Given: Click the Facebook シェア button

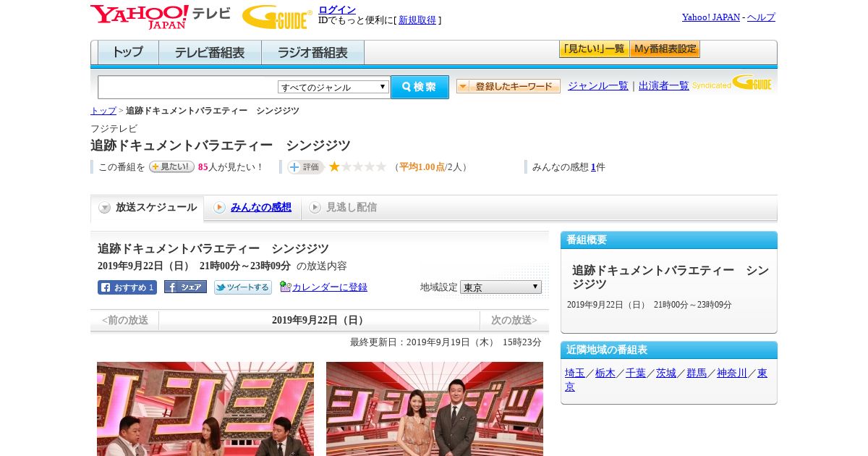Looking at the screenshot, I should click(185, 287).
